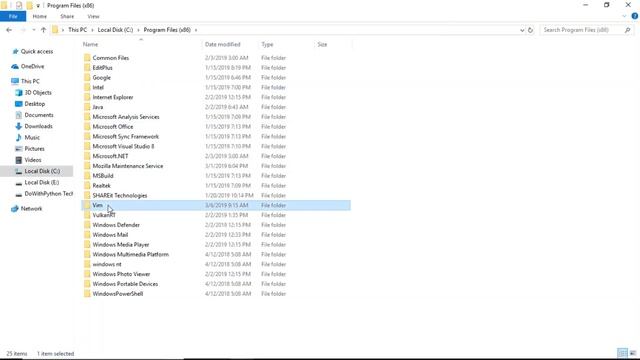Screen dimensions: 640x360
Task: Select OneDrive in navigation pane
Action: (32, 66)
